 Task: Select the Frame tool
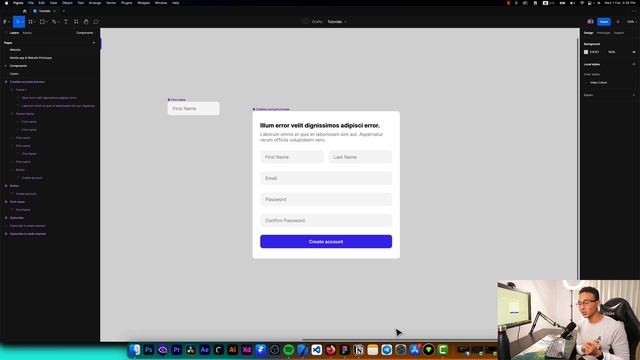coord(30,22)
